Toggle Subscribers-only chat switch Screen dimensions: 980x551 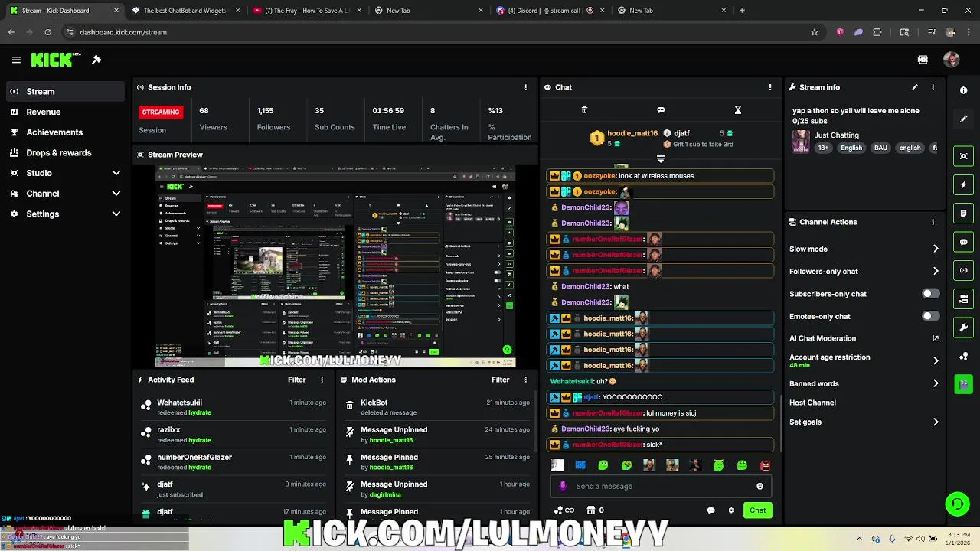coord(930,294)
